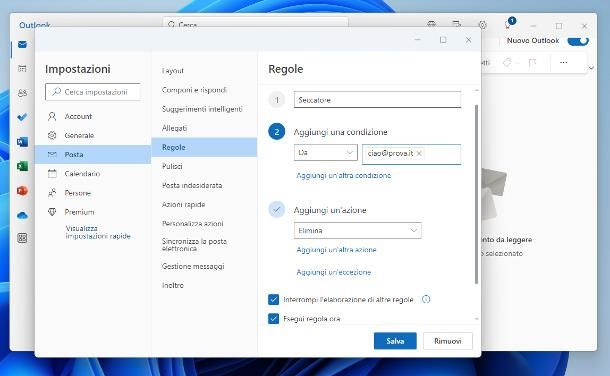
Task: Open Componi e rispondi settings
Action: pyautogui.click(x=204, y=90)
